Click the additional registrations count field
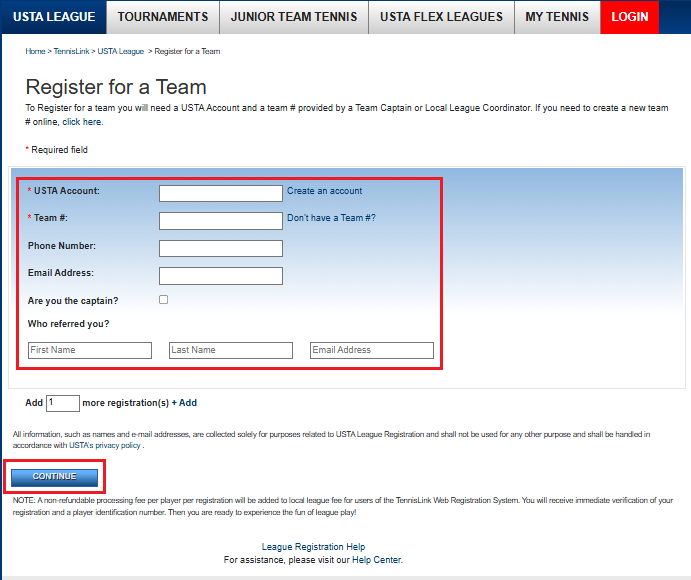691x580 pixels. [63, 403]
